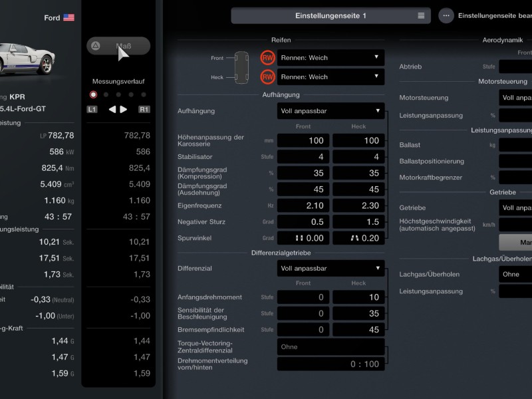
Task: Click the R1 shoulder button icon
Action: pyautogui.click(x=144, y=109)
